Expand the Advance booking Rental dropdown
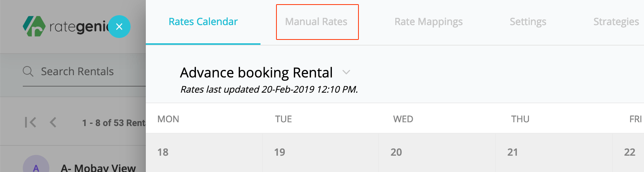 click(346, 72)
